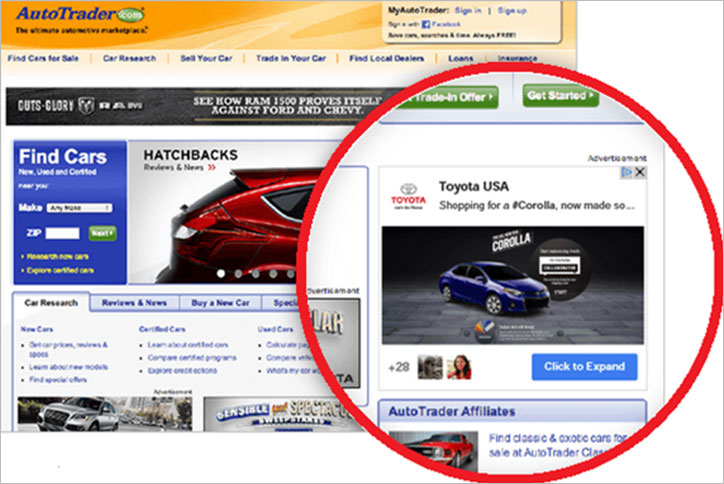
Task: Click the Toyota logo in the ad
Action: [x=408, y=196]
